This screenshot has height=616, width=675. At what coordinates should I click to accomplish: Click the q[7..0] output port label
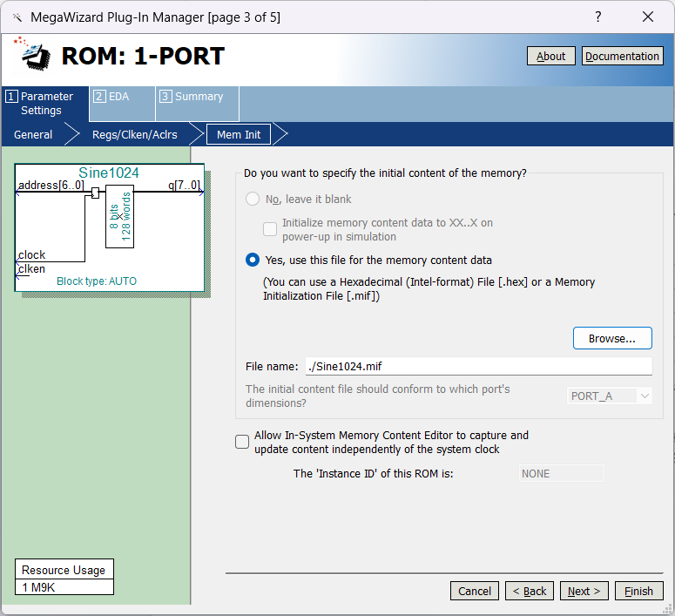click(x=184, y=186)
